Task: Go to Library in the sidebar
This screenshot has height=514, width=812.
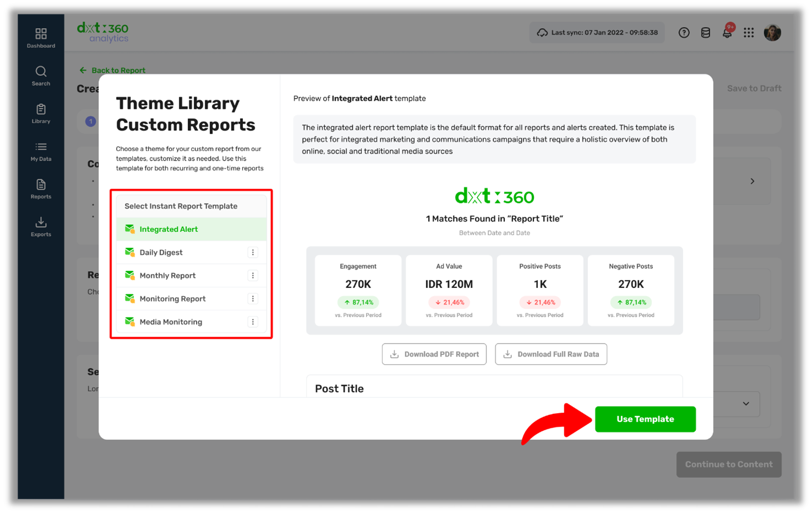Action: (x=41, y=113)
